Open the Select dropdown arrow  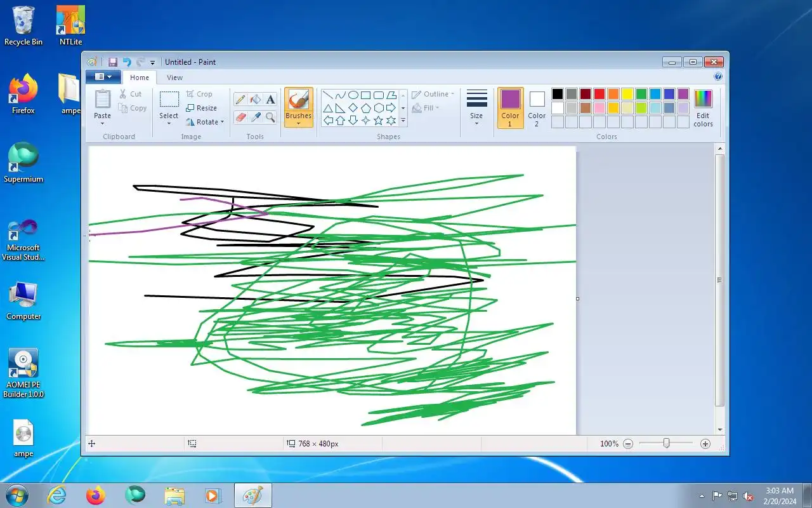169,123
